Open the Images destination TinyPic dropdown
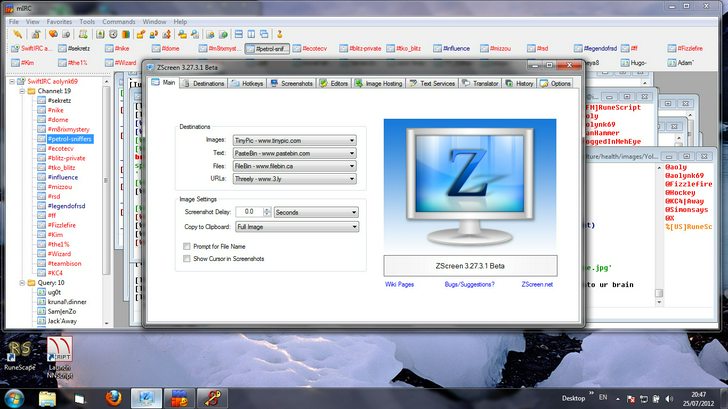Screen dimensions: 728x409 (x=294, y=140)
